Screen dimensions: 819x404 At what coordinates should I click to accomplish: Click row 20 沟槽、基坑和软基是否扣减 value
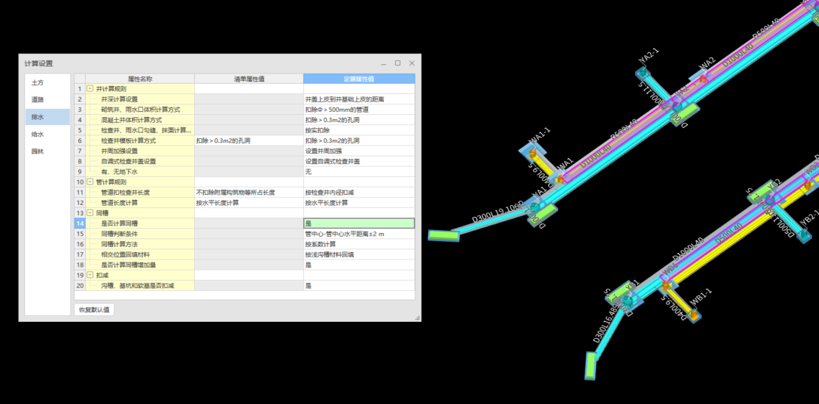click(x=358, y=286)
